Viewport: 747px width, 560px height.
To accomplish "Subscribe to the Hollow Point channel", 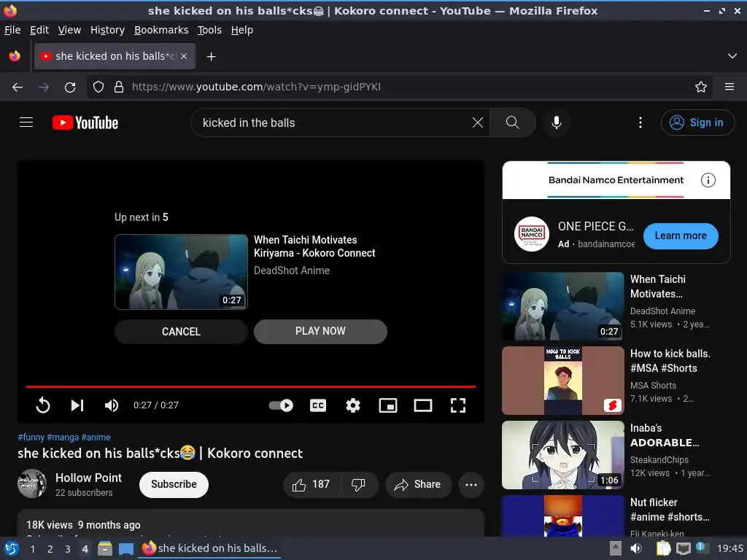I will pyautogui.click(x=174, y=485).
